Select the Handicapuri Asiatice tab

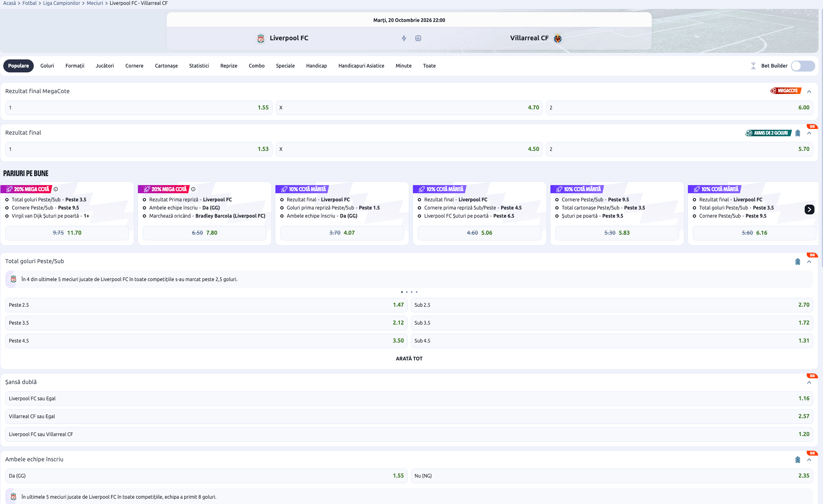point(361,66)
